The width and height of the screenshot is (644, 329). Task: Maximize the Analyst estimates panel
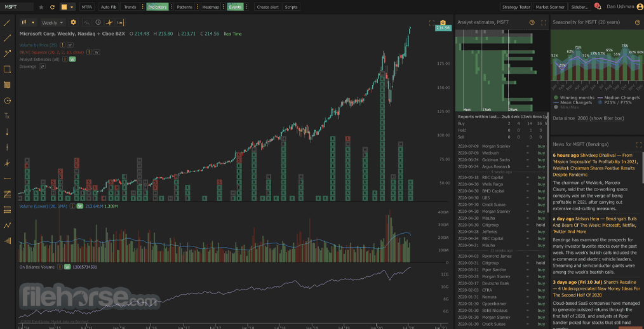point(544,23)
